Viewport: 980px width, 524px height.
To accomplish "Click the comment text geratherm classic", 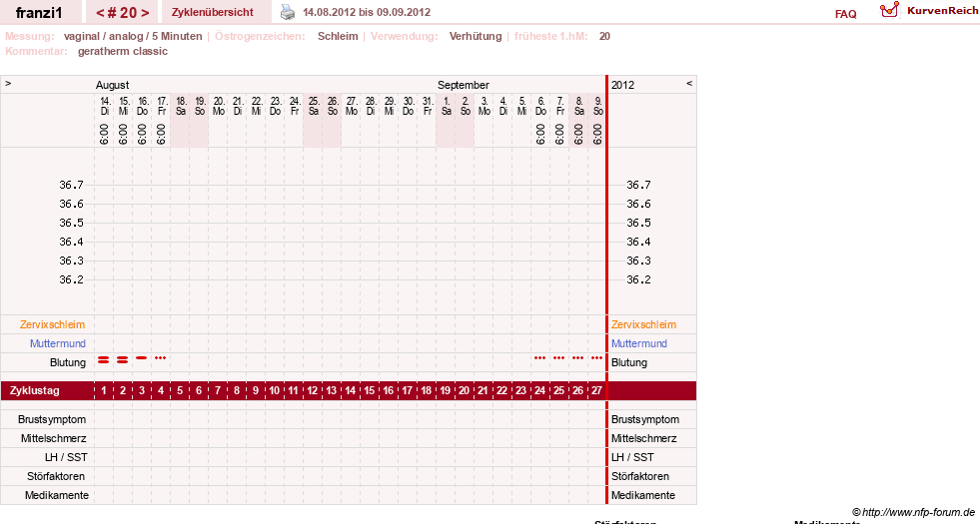I will (x=123, y=51).
